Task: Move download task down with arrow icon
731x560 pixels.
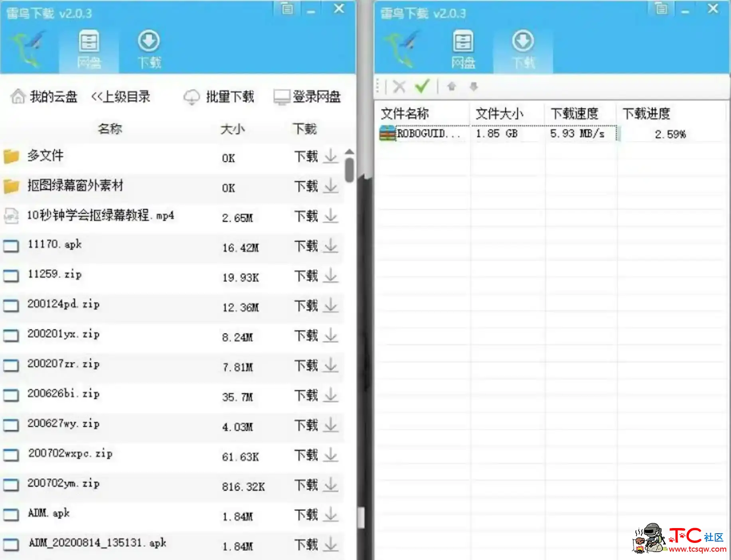Action: [x=474, y=86]
